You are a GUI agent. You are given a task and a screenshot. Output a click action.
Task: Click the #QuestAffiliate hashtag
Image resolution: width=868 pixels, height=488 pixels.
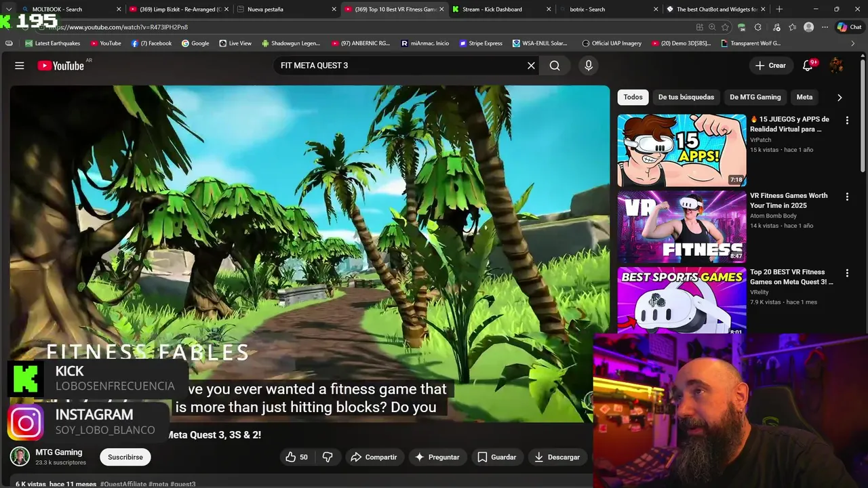(123, 484)
